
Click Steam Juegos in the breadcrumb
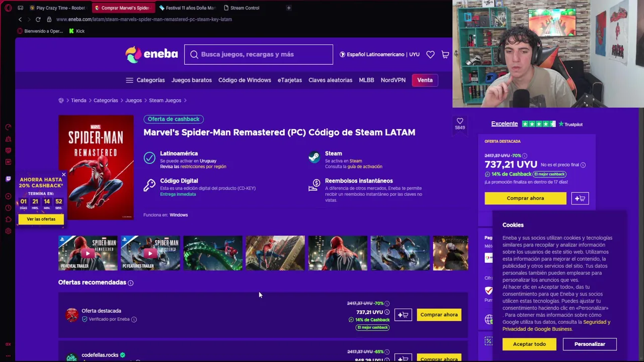click(165, 101)
